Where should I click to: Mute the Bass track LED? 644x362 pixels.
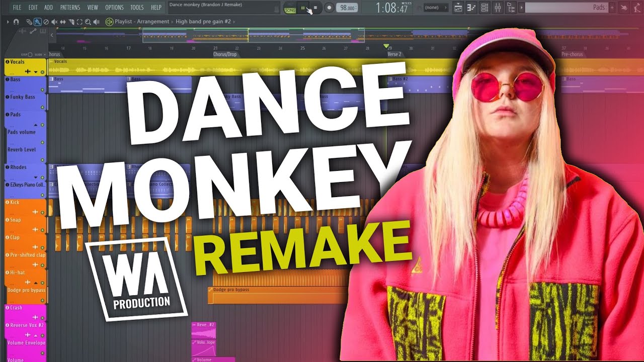coord(42,89)
